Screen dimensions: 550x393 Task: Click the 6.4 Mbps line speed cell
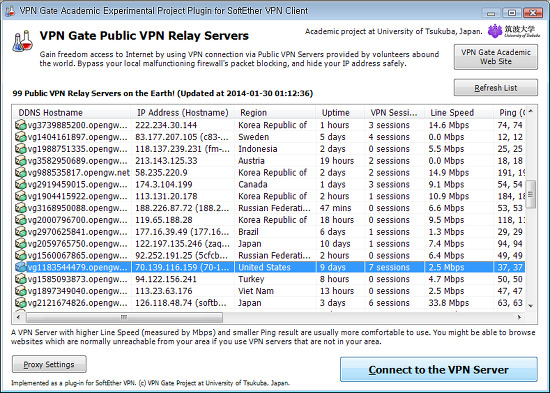[x=446, y=255]
